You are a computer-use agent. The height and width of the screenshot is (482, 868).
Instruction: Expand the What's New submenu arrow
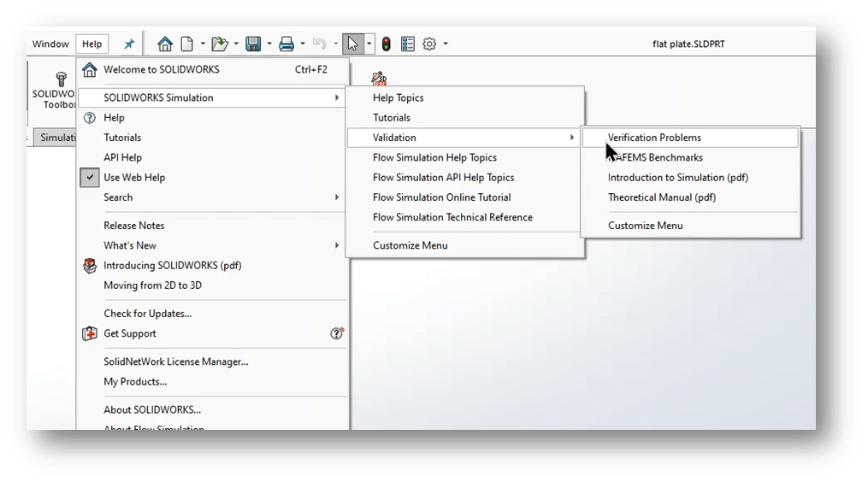click(x=337, y=246)
